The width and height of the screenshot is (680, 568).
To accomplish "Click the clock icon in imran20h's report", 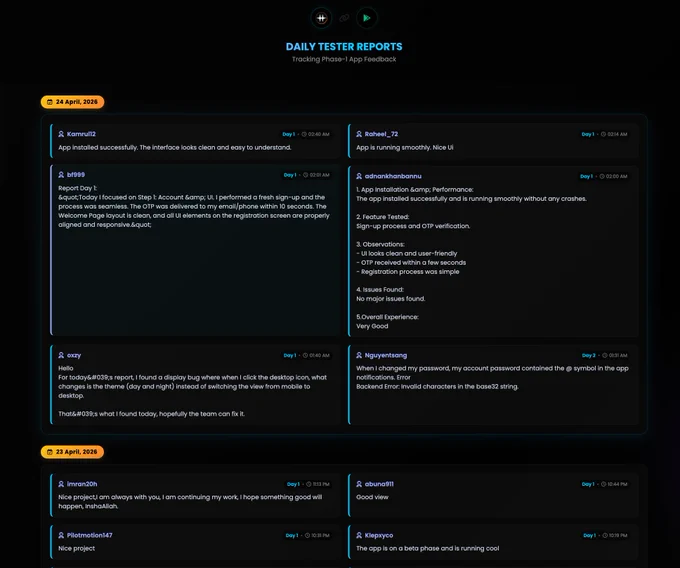I will click(309, 484).
